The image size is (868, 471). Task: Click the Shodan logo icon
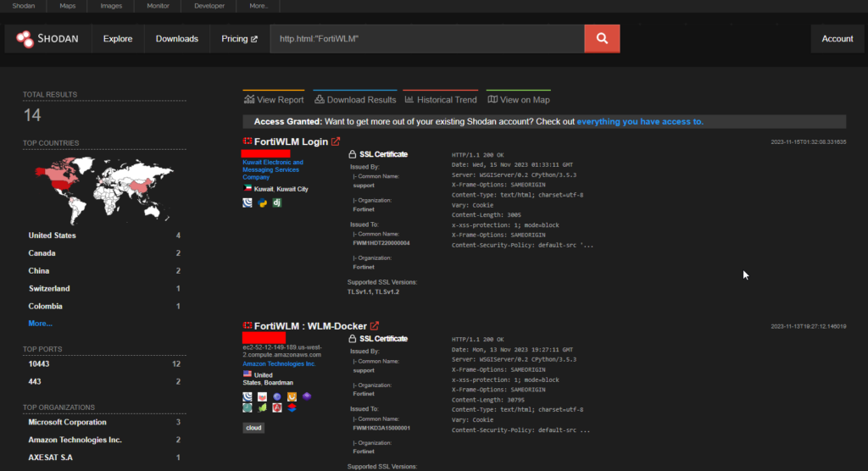pyautogui.click(x=25, y=39)
